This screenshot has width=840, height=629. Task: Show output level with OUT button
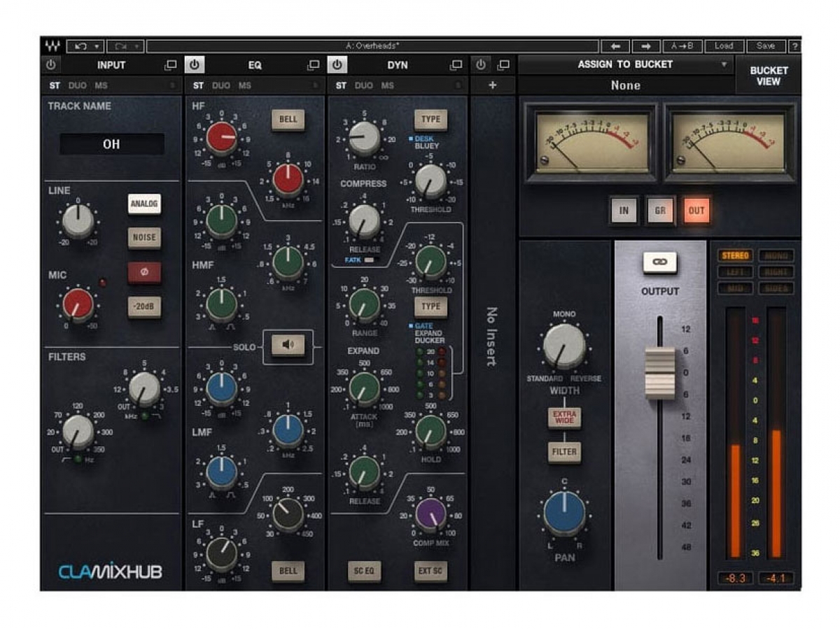[x=696, y=210]
